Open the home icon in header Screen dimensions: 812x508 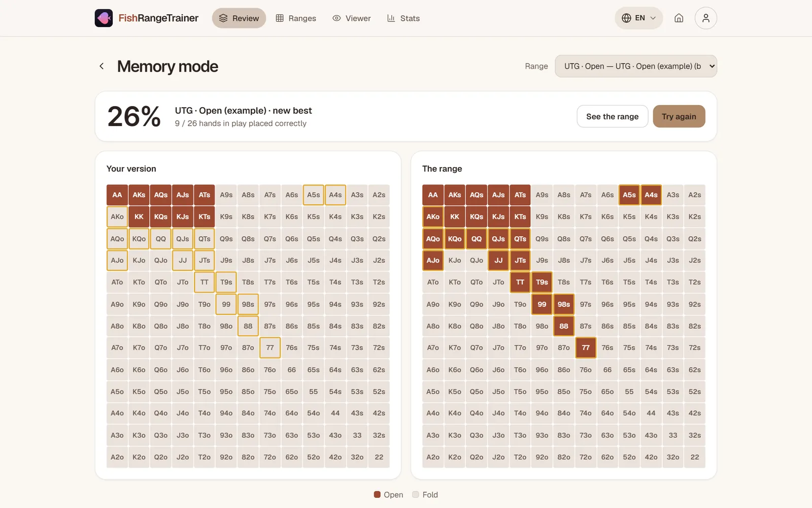679,18
